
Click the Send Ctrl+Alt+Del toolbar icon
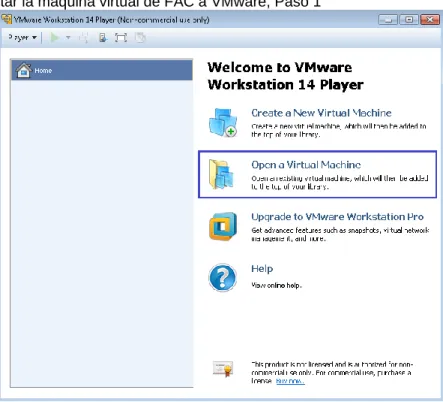click(84, 37)
